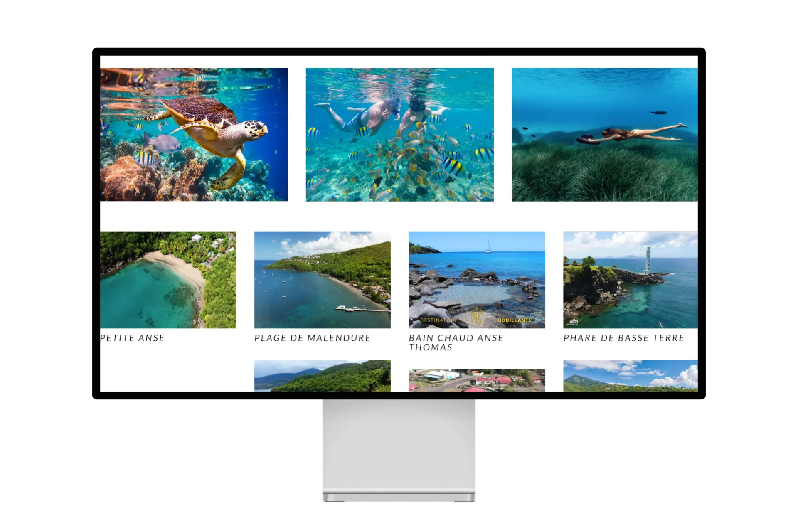Open the 'PHARE DE BASSE TERRE' title link
798x532 pixels.
(624, 338)
